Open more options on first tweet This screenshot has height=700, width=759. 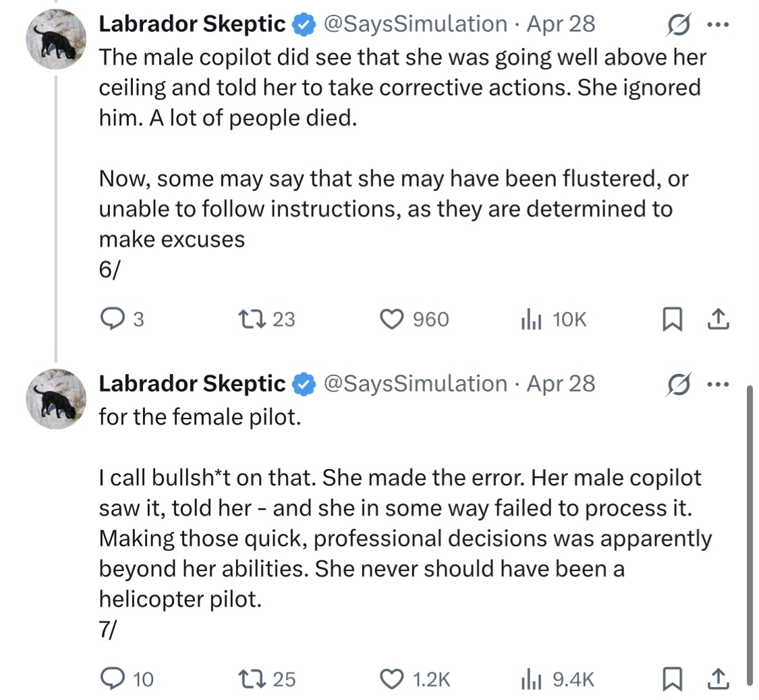tap(718, 25)
